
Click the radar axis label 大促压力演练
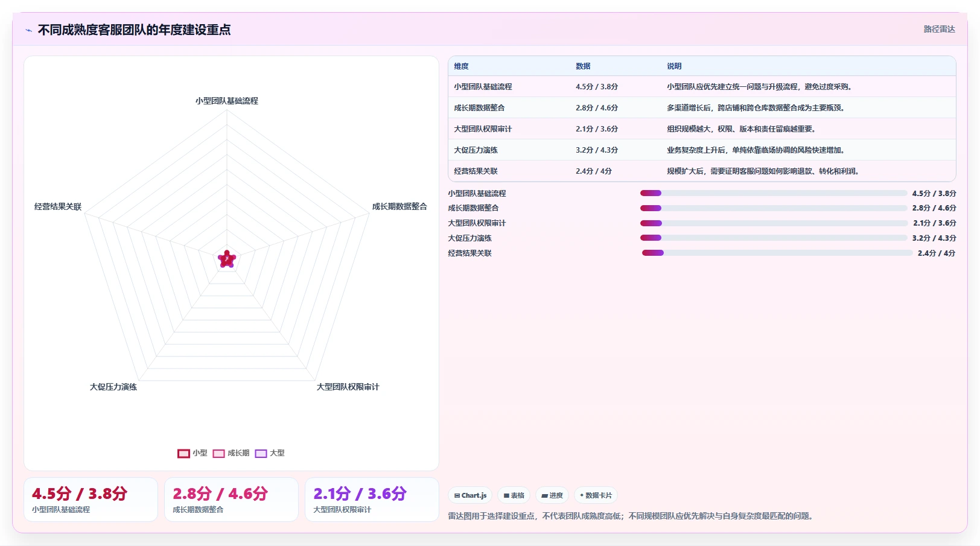(x=113, y=387)
